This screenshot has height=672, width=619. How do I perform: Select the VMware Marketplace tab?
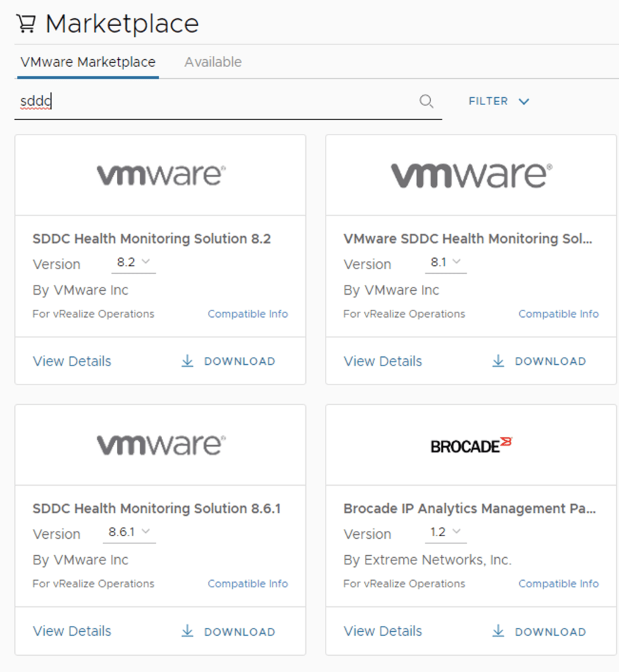point(88,62)
